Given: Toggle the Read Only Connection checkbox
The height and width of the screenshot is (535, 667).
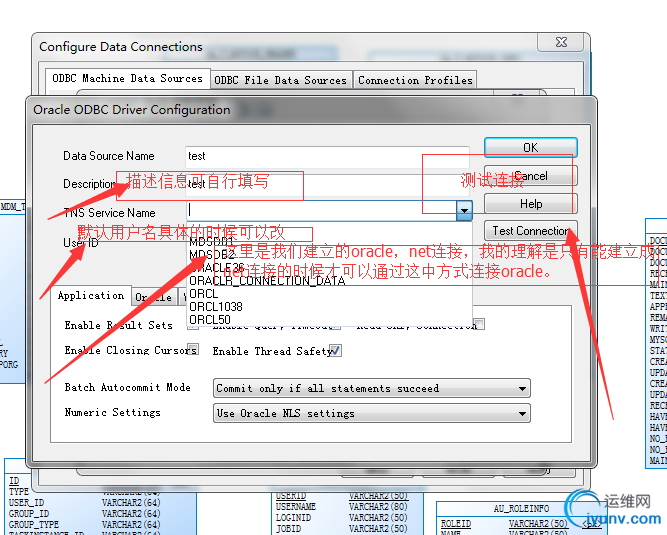Looking at the screenshot, I should pyautogui.click(x=479, y=324).
